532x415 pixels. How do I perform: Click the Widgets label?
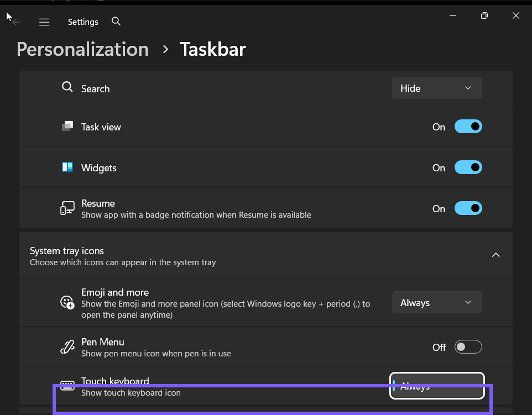(x=99, y=168)
